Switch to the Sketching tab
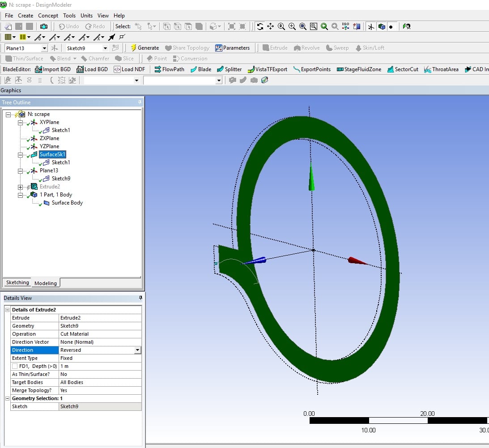Screen dimensions: 489x448 [x=17, y=282]
